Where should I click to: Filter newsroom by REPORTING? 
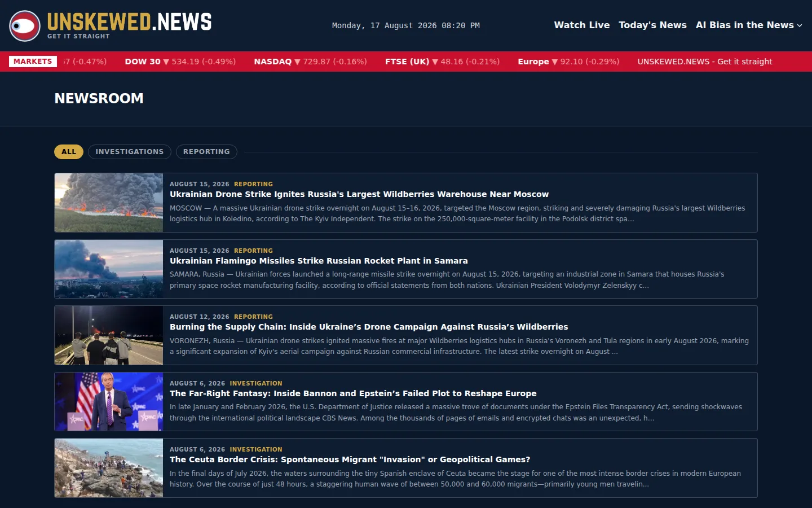coord(206,152)
